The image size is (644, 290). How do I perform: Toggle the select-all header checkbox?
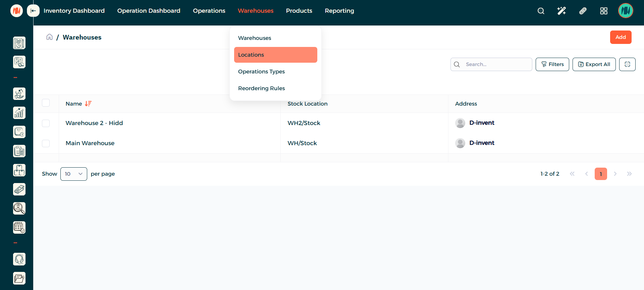click(46, 103)
